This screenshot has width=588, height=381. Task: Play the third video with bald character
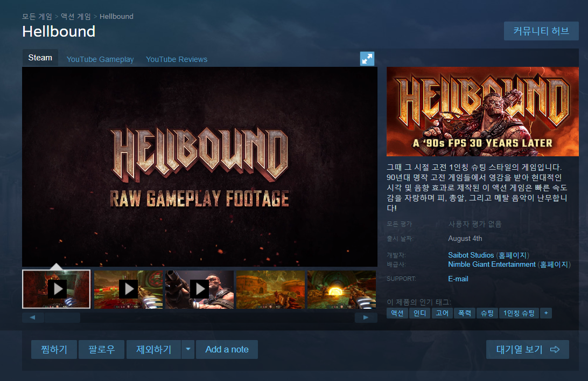coord(199,289)
